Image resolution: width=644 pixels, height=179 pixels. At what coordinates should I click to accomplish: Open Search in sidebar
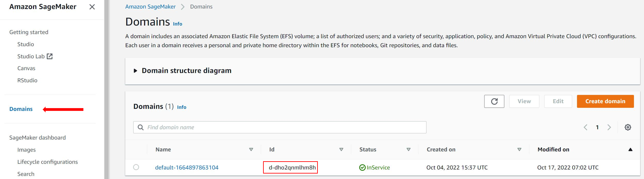(x=26, y=174)
